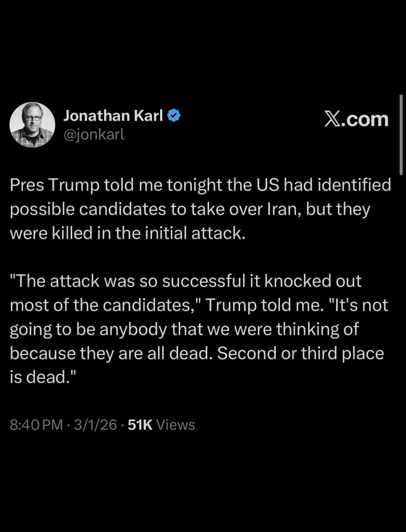406x532 pixels.
Task: Click the line 'going to be anybody that we'
Action: click(120, 329)
